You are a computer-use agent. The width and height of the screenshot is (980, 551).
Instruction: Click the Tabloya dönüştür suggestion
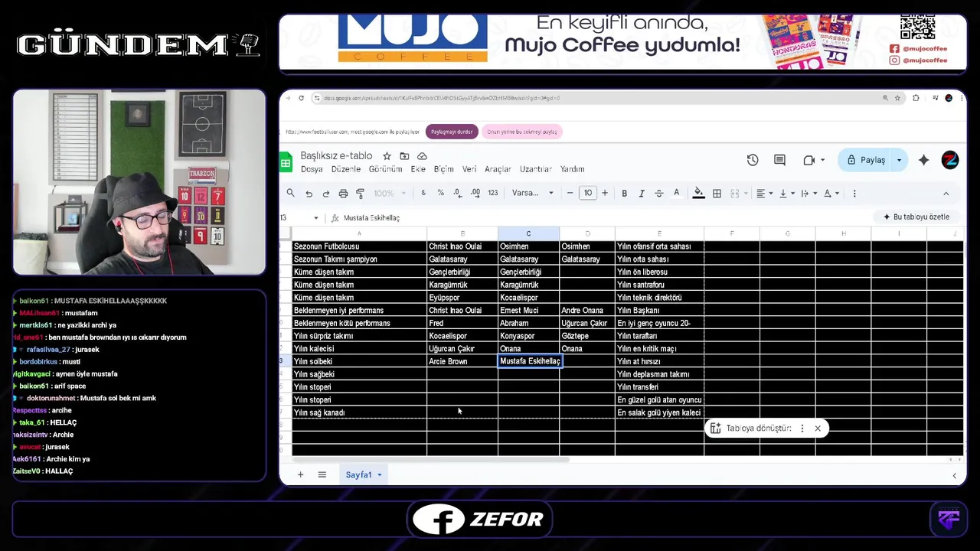pyautogui.click(x=751, y=429)
